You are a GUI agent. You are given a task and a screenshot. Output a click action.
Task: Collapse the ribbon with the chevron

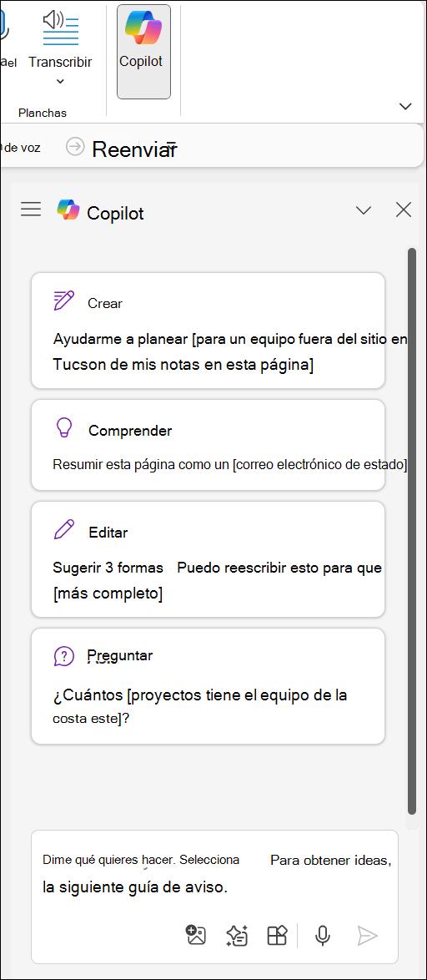pos(405,106)
